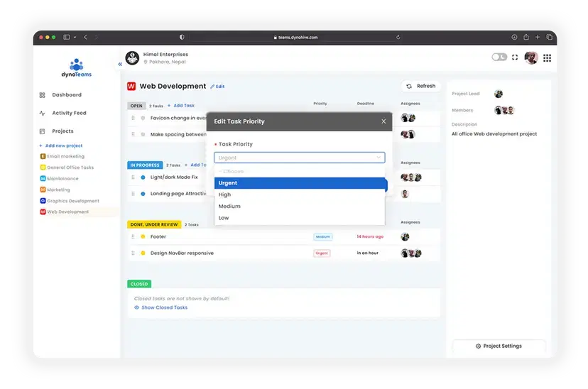Viewport: 588px width, 389px height.
Task: Select High priority option
Action: [x=299, y=194]
